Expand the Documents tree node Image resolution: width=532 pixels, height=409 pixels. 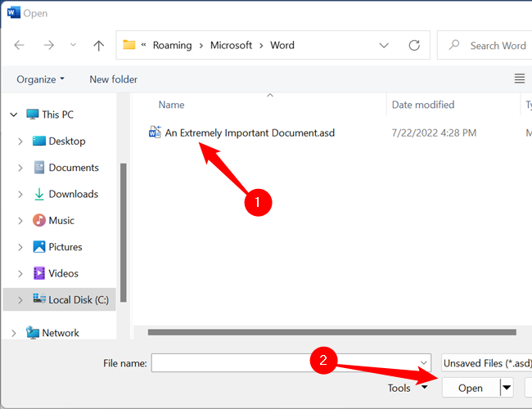coord(20,168)
